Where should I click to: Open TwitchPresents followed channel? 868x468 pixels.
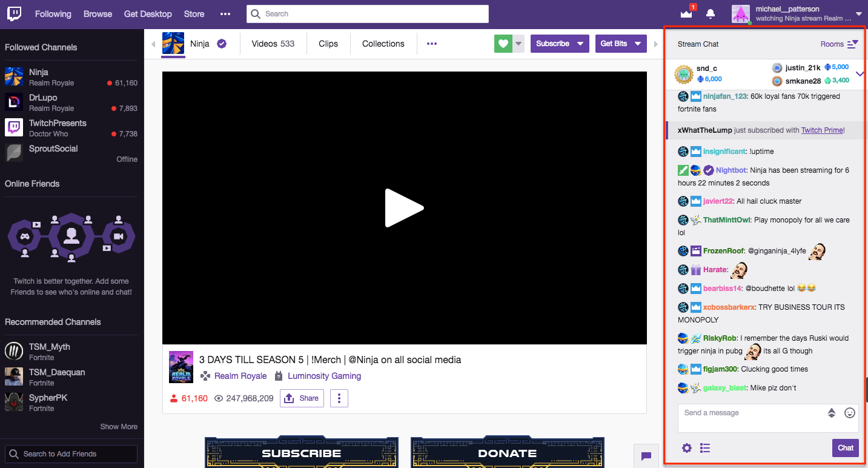71,128
